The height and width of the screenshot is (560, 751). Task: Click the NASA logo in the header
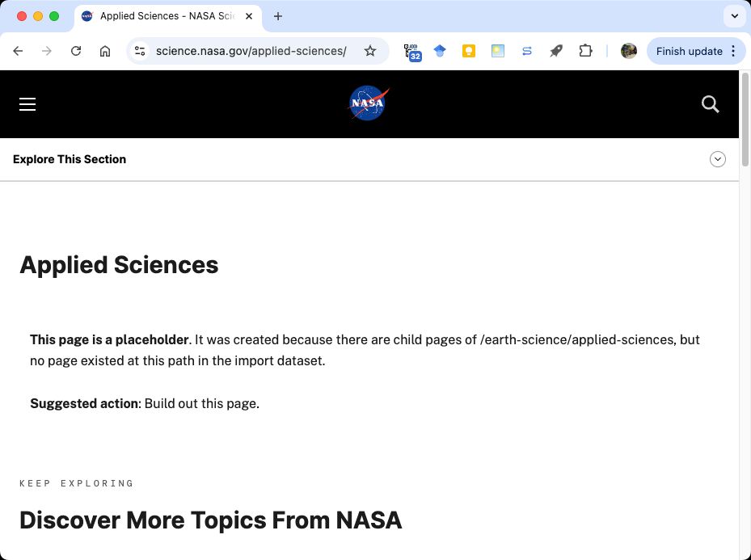coord(369,103)
